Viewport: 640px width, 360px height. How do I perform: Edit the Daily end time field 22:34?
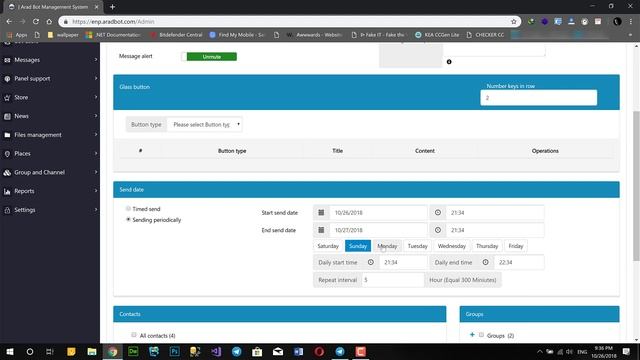tap(519, 262)
